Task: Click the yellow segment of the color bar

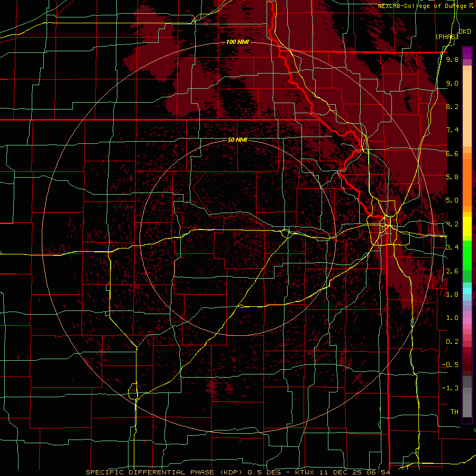Action: pyautogui.click(x=467, y=226)
